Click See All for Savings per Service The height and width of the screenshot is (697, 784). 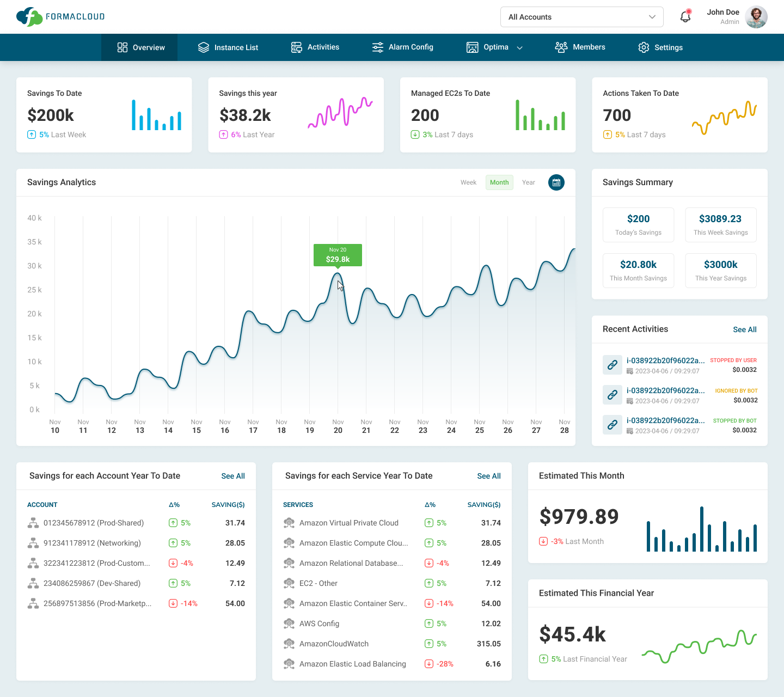489,476
